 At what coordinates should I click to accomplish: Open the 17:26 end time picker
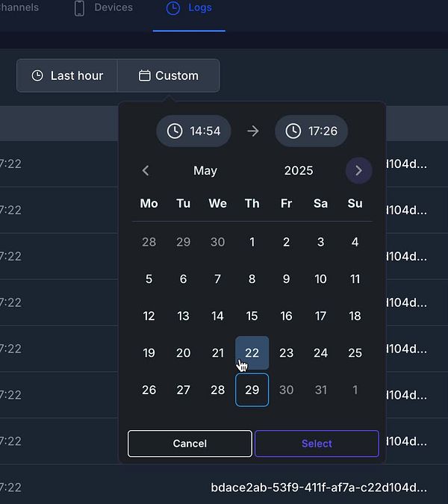tap(311, 131)
